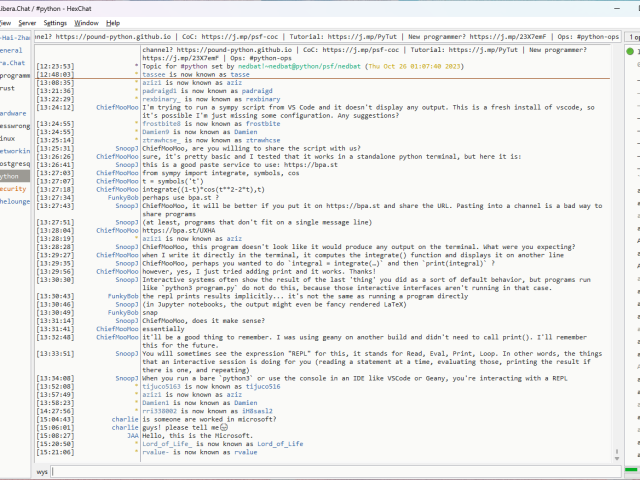Screen dimensions: 640x480
Task: Select the hardware channel in the sidebar
Action: [13, 113]
